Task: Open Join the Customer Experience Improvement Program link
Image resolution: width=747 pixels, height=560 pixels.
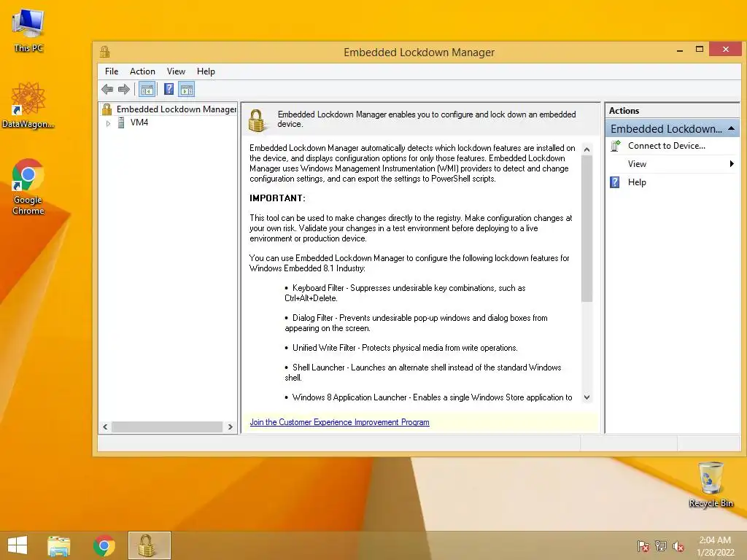Action: click(339, 422)
